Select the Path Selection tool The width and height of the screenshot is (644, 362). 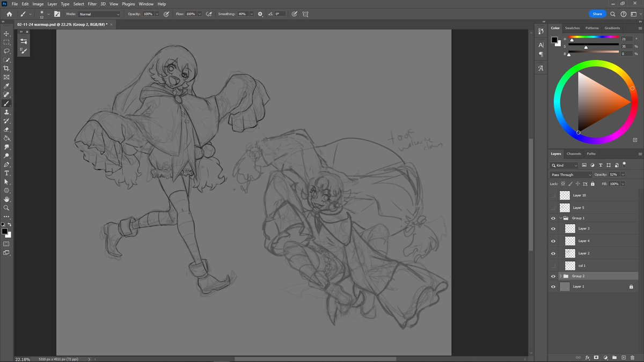point(6,182)
